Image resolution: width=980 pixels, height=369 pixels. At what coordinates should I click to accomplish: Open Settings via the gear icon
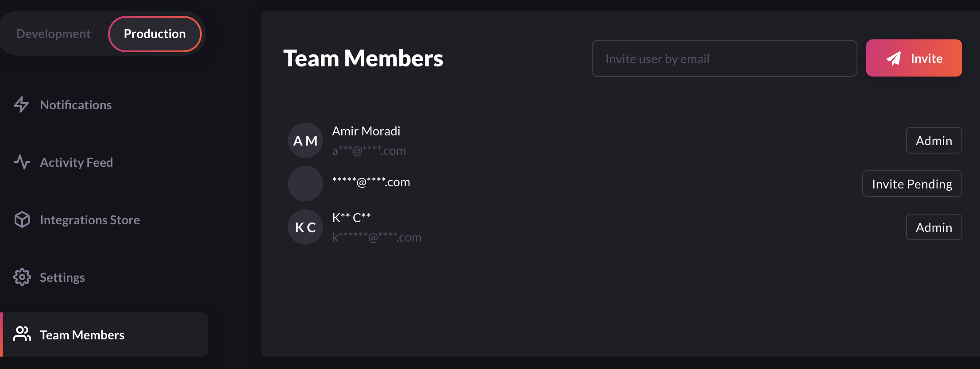(22, 277)
